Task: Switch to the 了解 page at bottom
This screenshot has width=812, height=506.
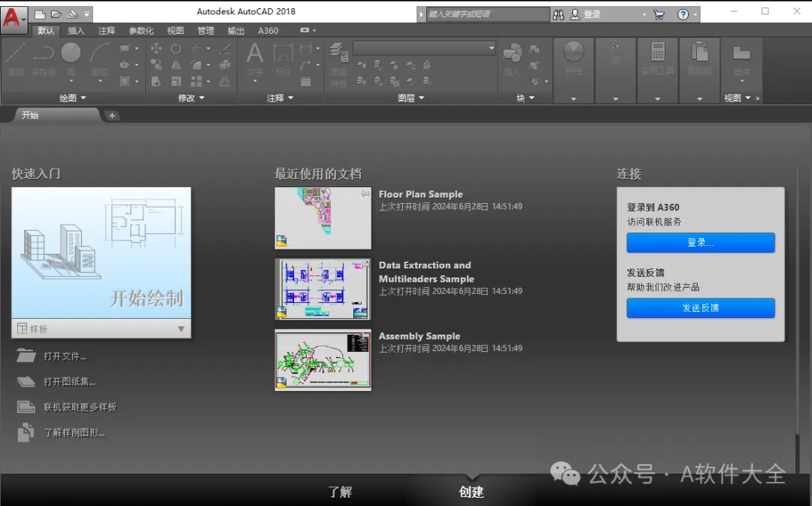Action: (341, 492)
